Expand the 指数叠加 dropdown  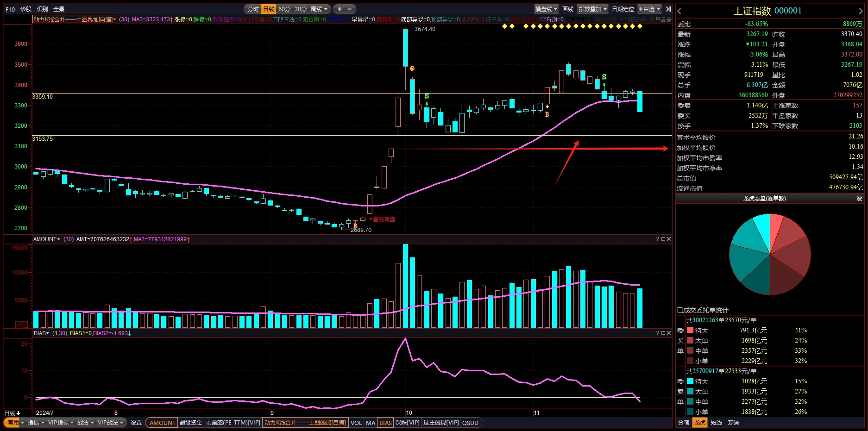point(592,9)
